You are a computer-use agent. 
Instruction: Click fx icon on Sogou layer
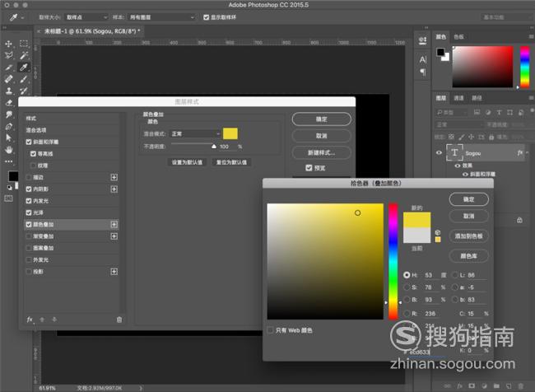click(520, 152)
